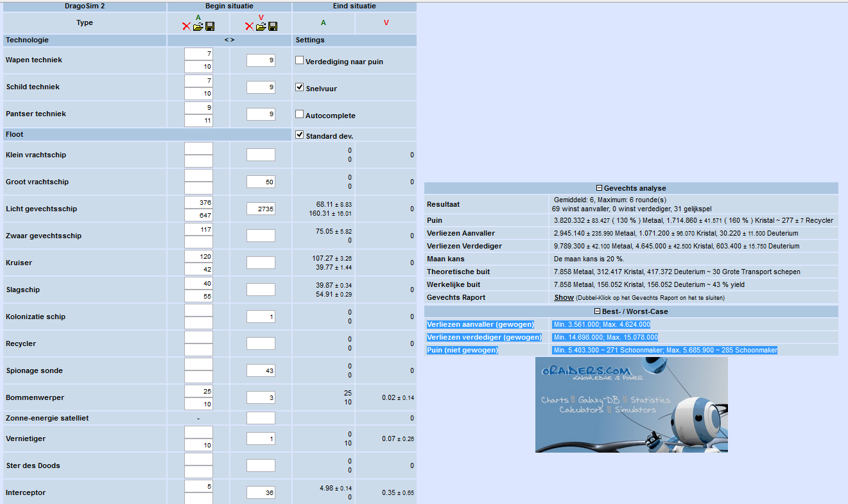Image resolution: width=848 pixels, height=504 pixels.
Task: Open the oRaiders.com banner
Action: 632,404
